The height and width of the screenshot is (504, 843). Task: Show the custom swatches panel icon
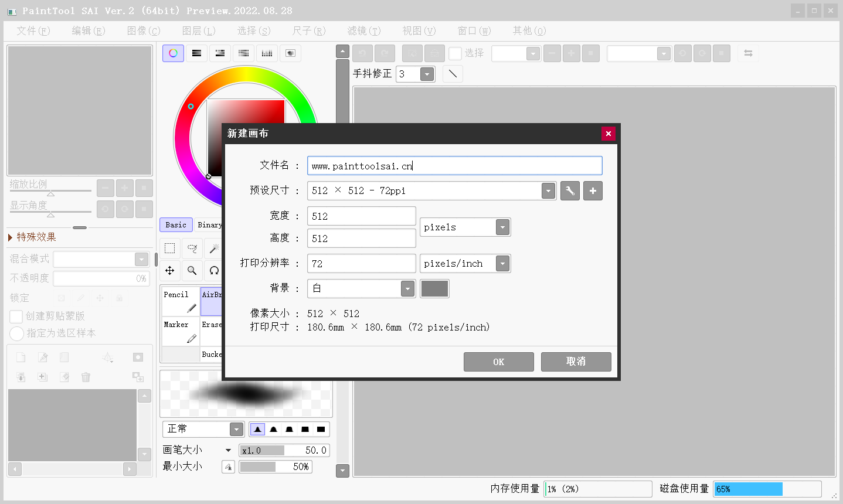[267, 53]
